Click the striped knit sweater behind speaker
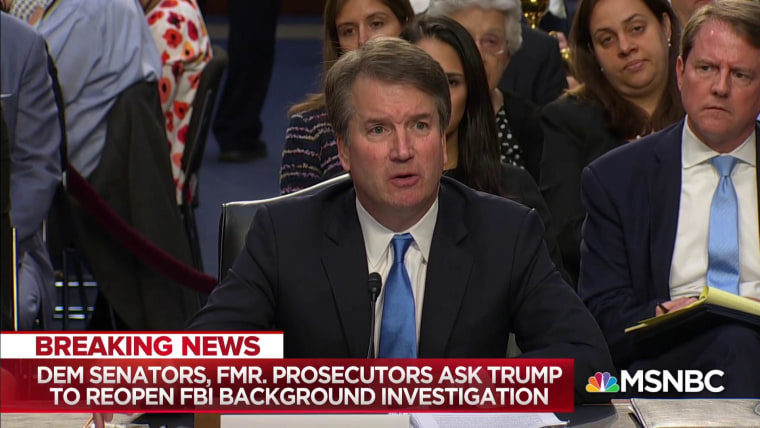760x428 pixels. coord(310,151)
